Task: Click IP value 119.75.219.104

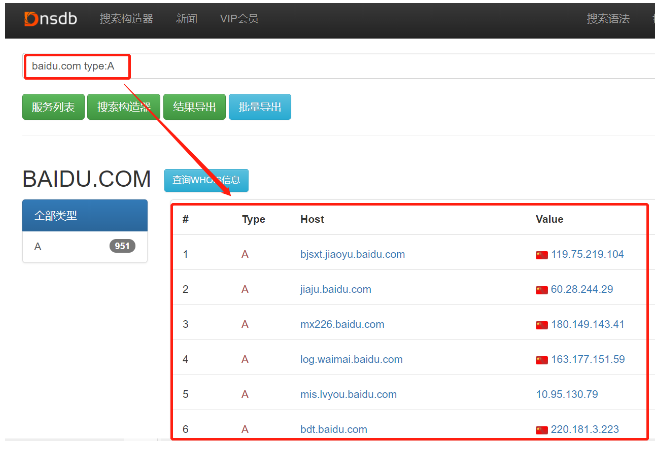Action: coord(587,254)
